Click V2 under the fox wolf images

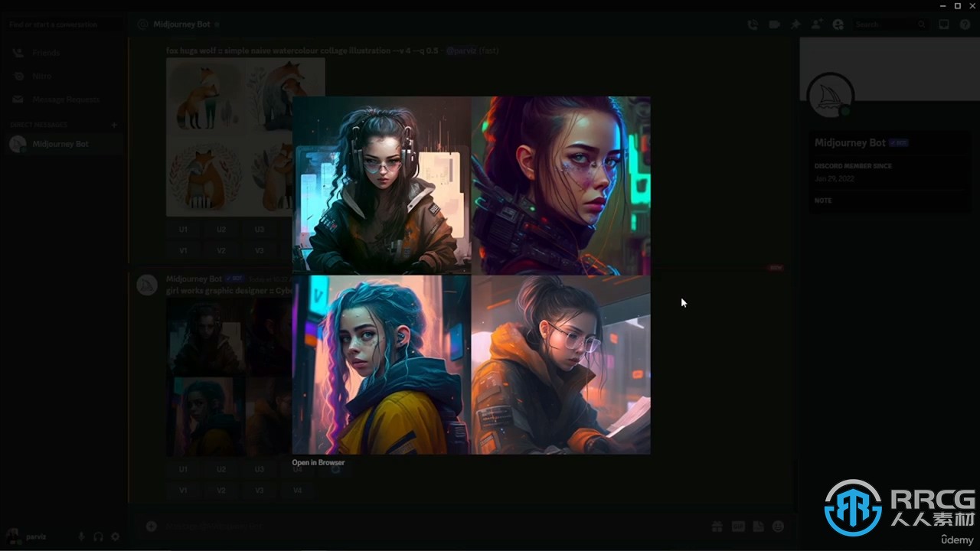[x=221, y=250]
